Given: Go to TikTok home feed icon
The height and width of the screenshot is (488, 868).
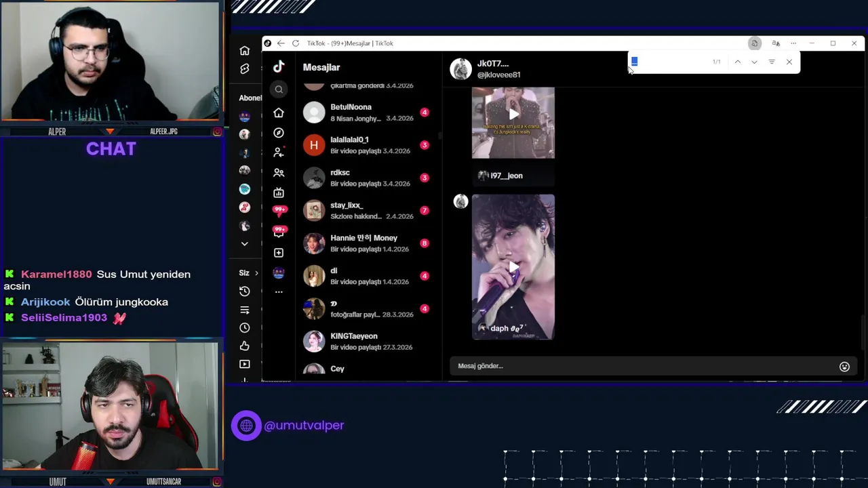Looking at the screenshot, I should tap(279, 113).
